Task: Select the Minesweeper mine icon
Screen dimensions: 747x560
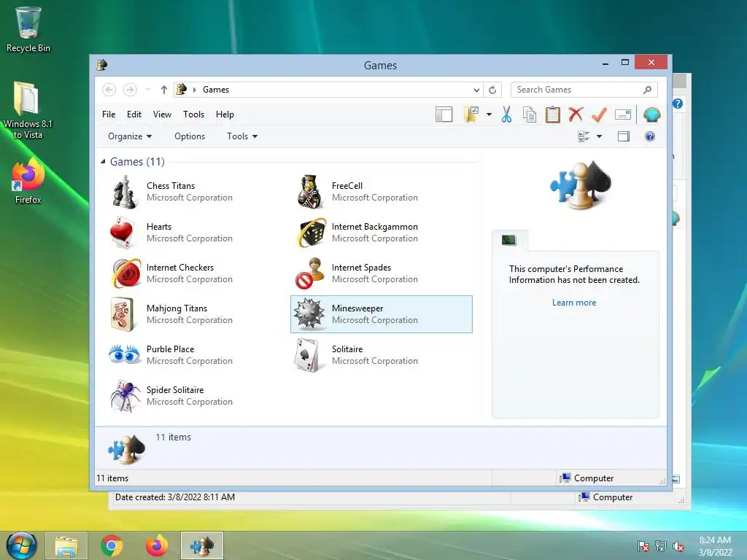Action: (x=309, y=314)
